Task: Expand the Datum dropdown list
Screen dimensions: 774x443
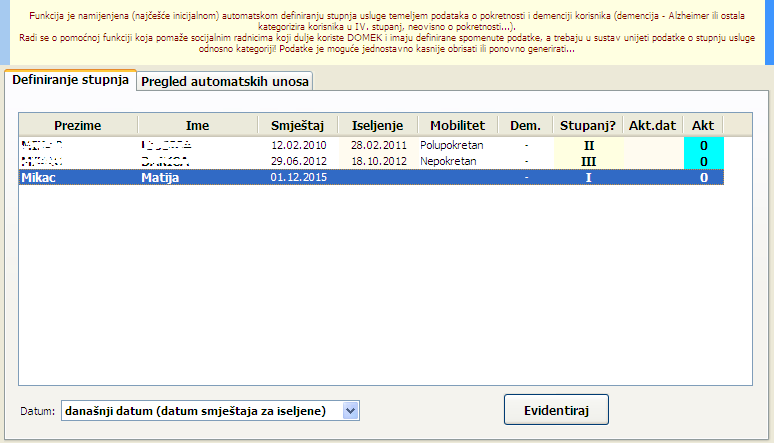Action: [349, 410]
